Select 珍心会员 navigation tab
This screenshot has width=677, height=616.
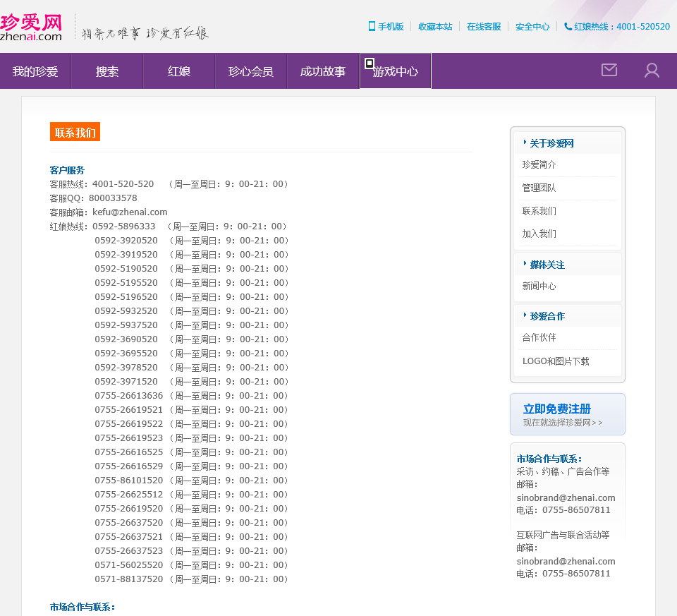pos(251,71)
